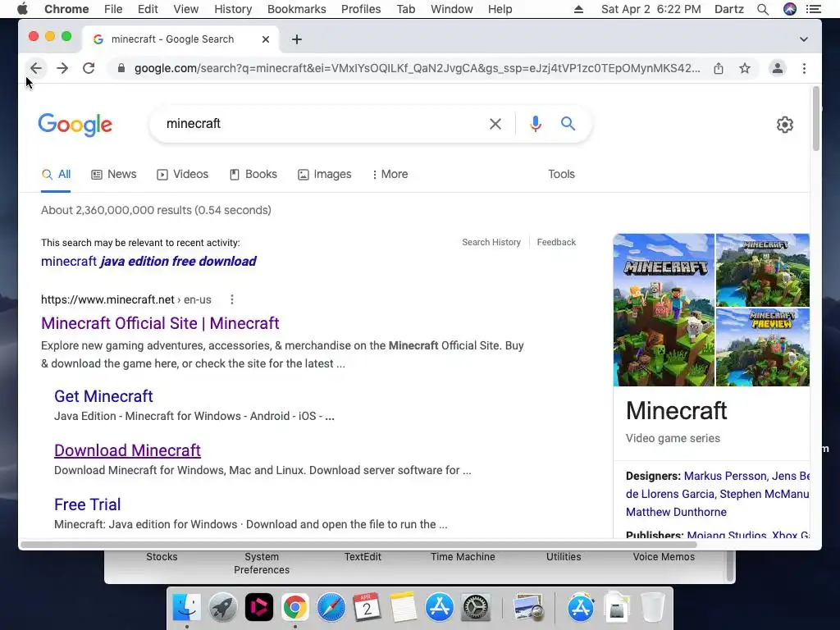This screenshot has height=630, width=840.
Task: Open Mojang Studios publisher link
Action: [x=727, y=535]
